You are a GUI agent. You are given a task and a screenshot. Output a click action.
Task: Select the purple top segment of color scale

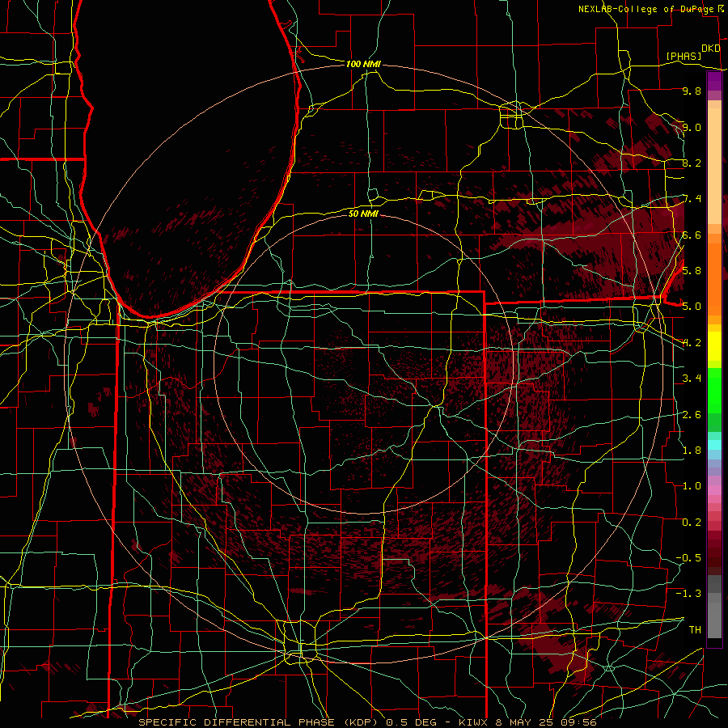[x=714, y=81]
